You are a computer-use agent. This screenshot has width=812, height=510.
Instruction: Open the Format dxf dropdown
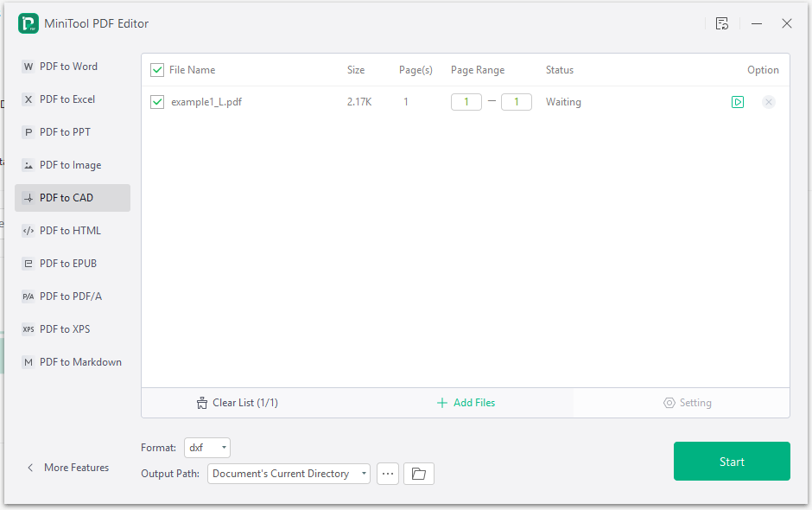pos(207,448)
